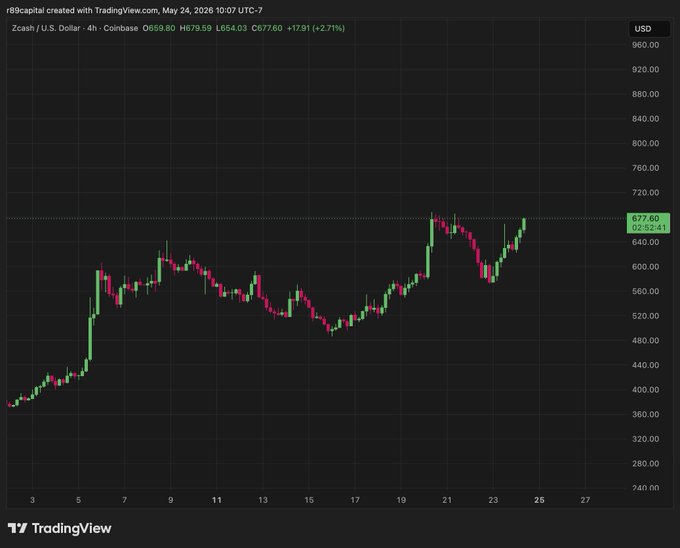Click bold date label 25 on time axis

point(539,500)
